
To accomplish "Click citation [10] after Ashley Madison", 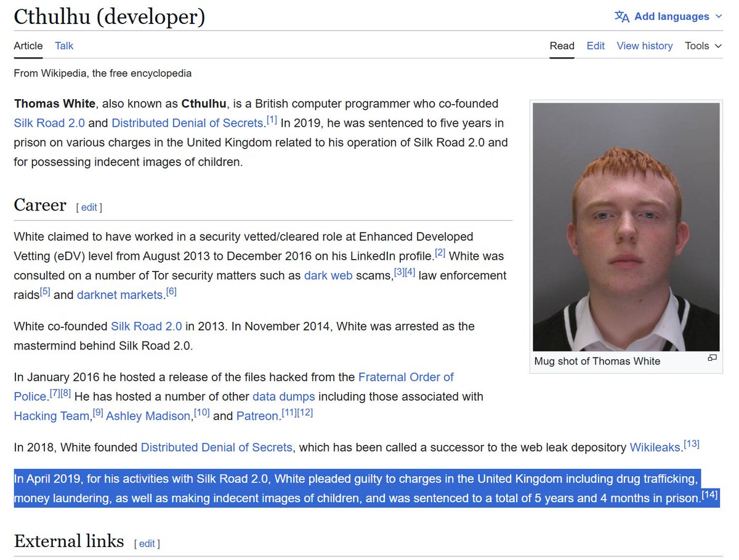I will [x=201, y=413].
